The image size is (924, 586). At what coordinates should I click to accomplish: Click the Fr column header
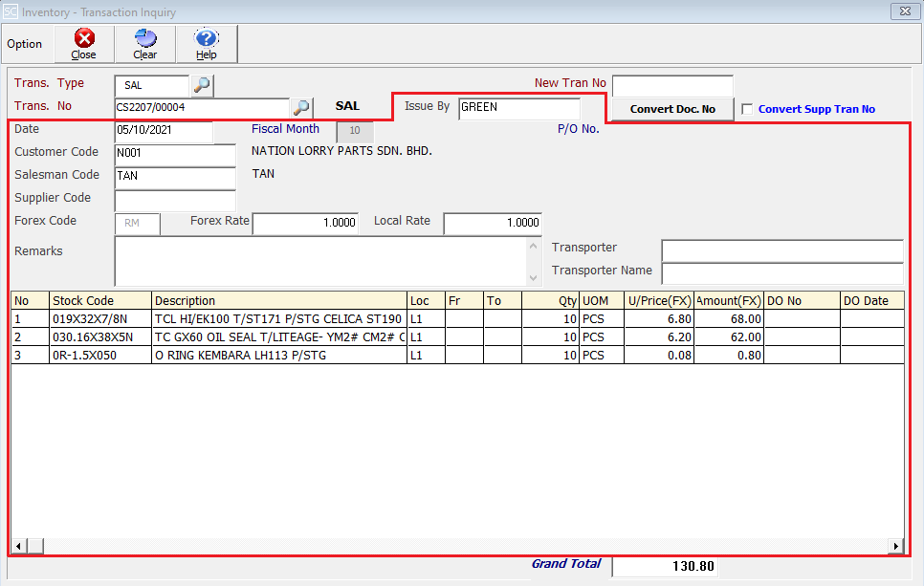[464, 300]
